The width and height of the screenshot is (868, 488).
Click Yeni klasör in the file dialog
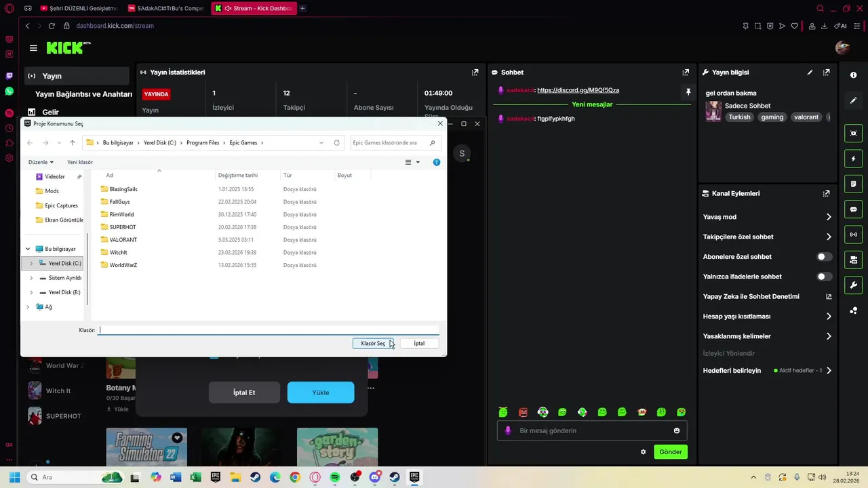pyautogui.click(x=80, y=162)
